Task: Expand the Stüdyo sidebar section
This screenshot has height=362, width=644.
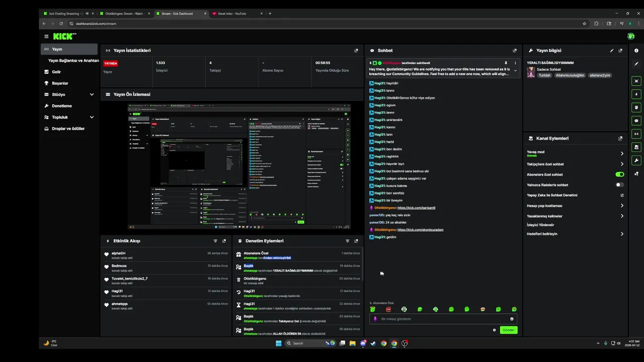Action: pos(92,95)
